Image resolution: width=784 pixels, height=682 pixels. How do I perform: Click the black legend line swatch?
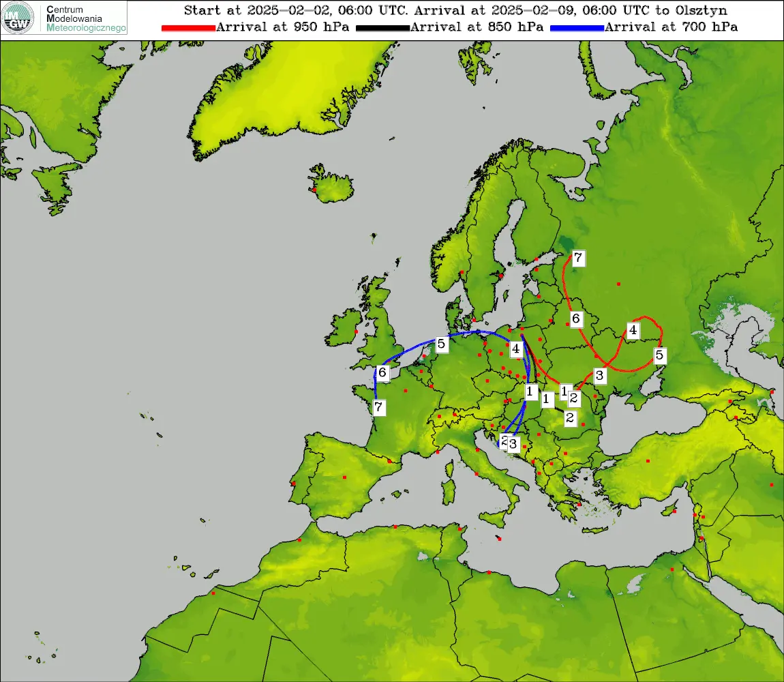coord(382,28)
